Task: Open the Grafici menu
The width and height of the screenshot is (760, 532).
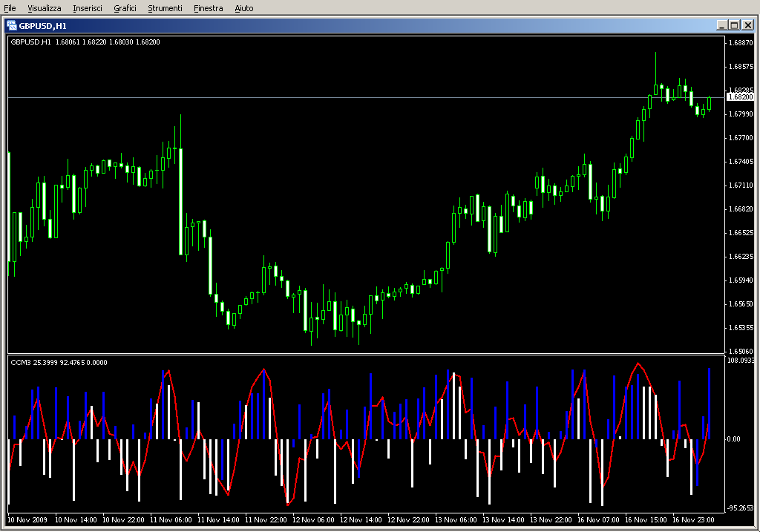Action: click(125, 8)
